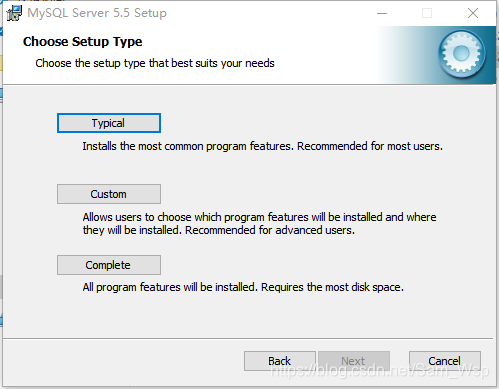Click the gear logo in header banner
499x389 pixels.
pyautogui.click(x=462, y=54)
